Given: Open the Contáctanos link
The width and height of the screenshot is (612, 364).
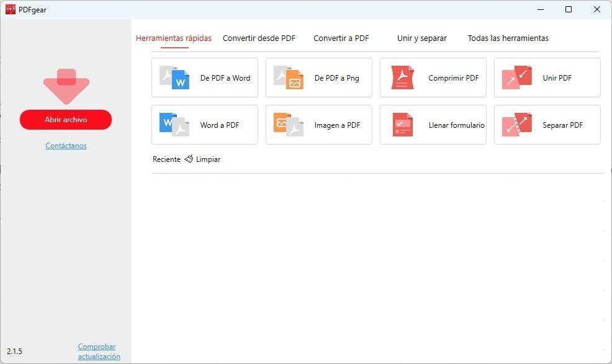Looking at the screenshot, I should coord(66,145).
